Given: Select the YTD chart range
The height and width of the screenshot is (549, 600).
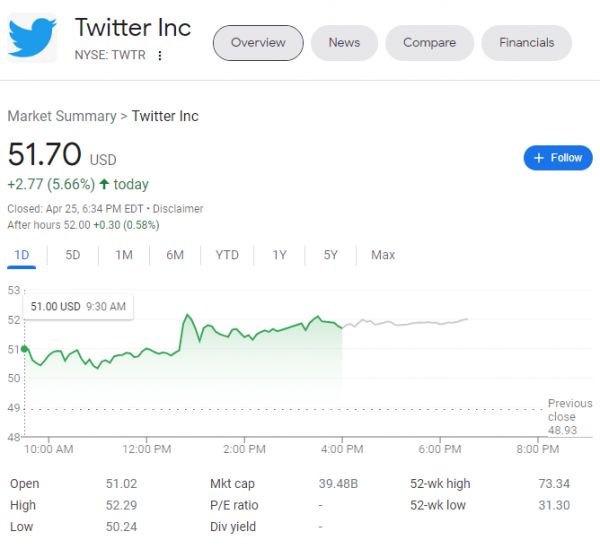Looking at the screenshot, I should coord(227,255).
